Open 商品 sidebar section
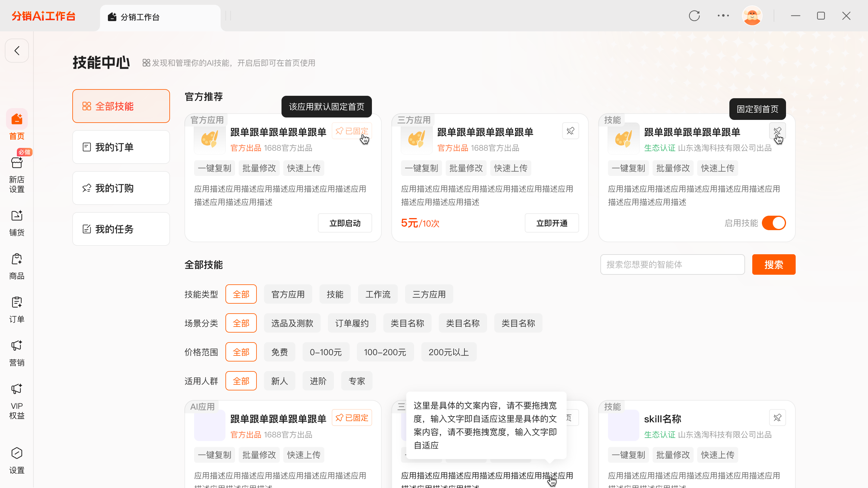 pos(17,267)
